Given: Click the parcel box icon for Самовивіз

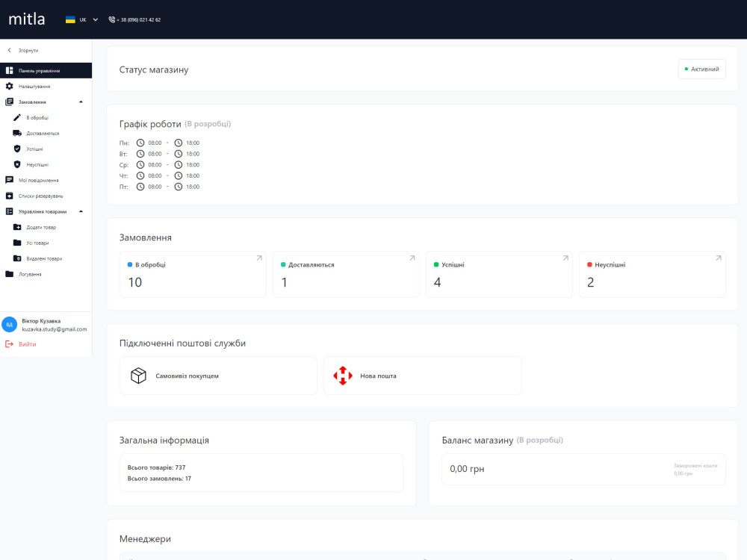Looking at the screenshot, I should click(x=139, y=376).
